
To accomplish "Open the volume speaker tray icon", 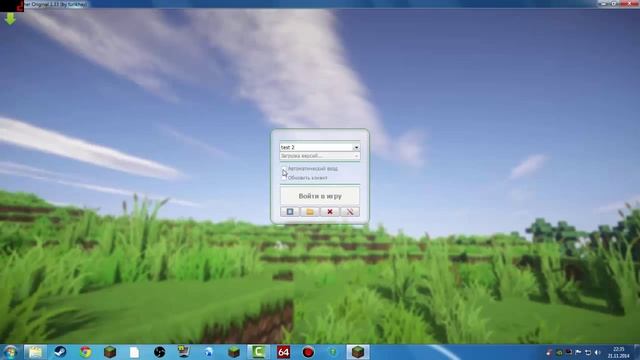I will click(x=598, y=352).
